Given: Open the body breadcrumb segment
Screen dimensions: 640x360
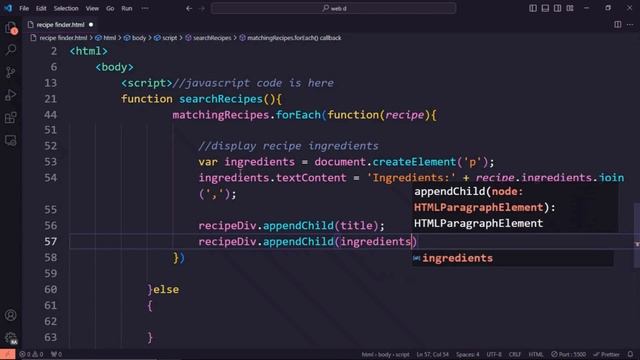Looking at the screenshot, I should point(135,38).
